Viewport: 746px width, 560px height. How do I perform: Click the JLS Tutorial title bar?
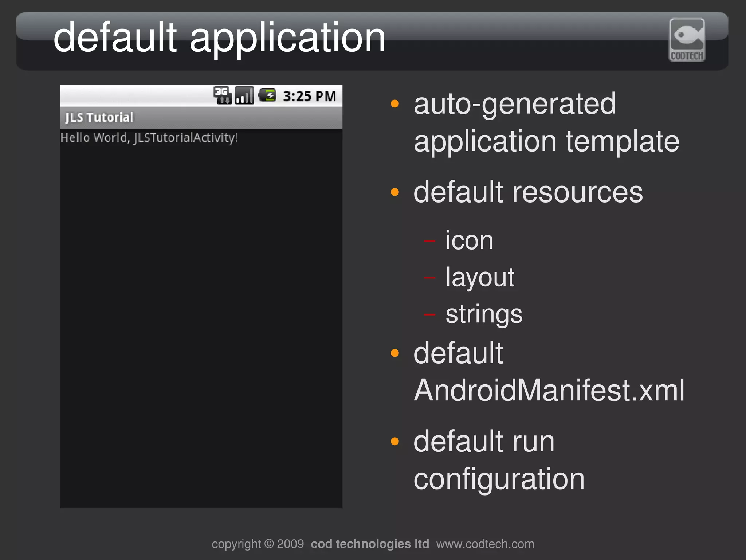[201, 118]
